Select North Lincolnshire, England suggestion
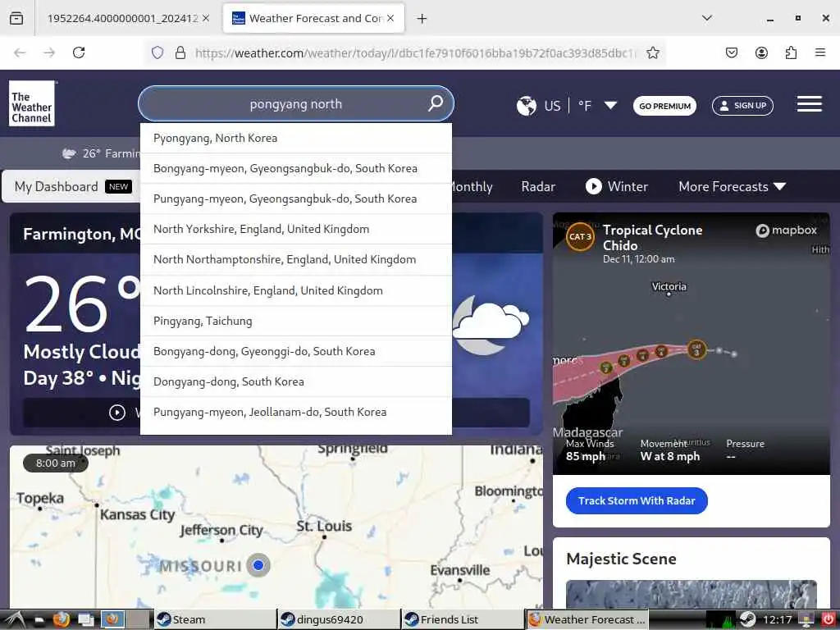This screenshot has width=840, height=630. pyautogui.click(x=296, y=291)
